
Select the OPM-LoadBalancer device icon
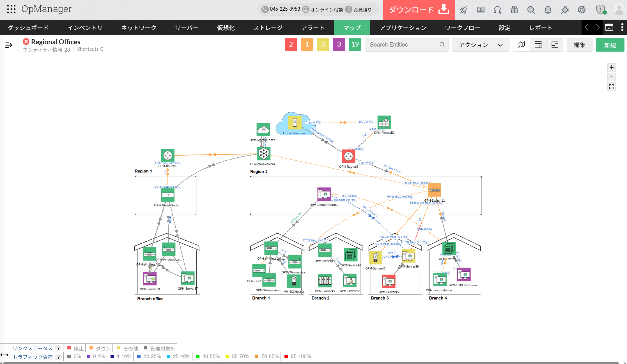click(x=440, y=280)
